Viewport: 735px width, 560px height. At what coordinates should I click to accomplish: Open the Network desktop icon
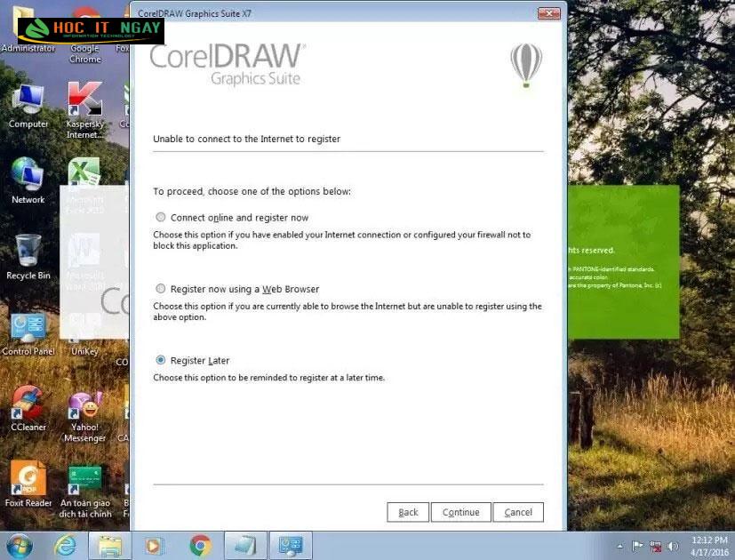28,181
